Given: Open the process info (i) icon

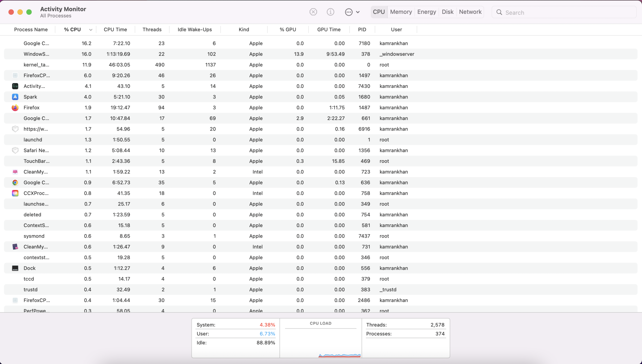Looking at the screenshot, I should click(x=330, y=12).
